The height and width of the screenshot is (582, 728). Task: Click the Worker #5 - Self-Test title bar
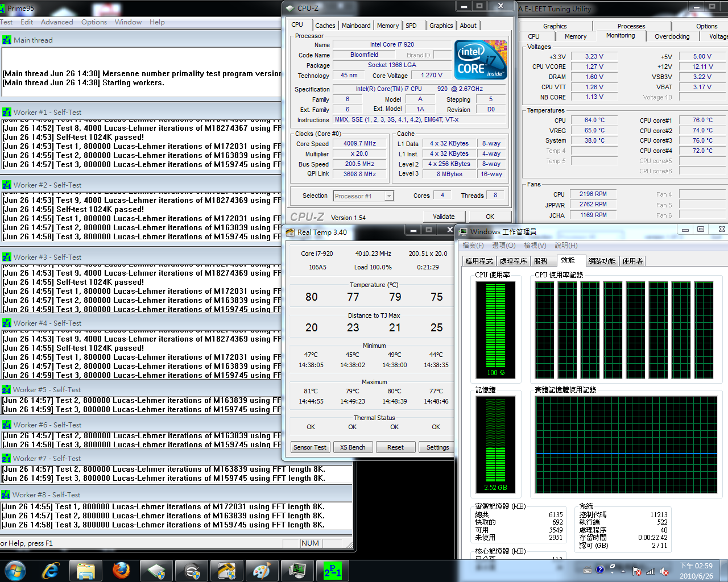point(141,390)
